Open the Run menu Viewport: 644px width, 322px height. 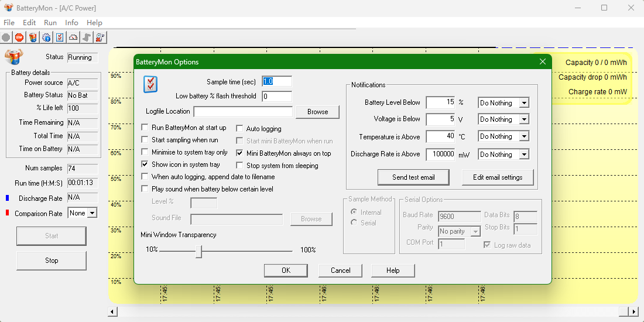tap(50, 23)
